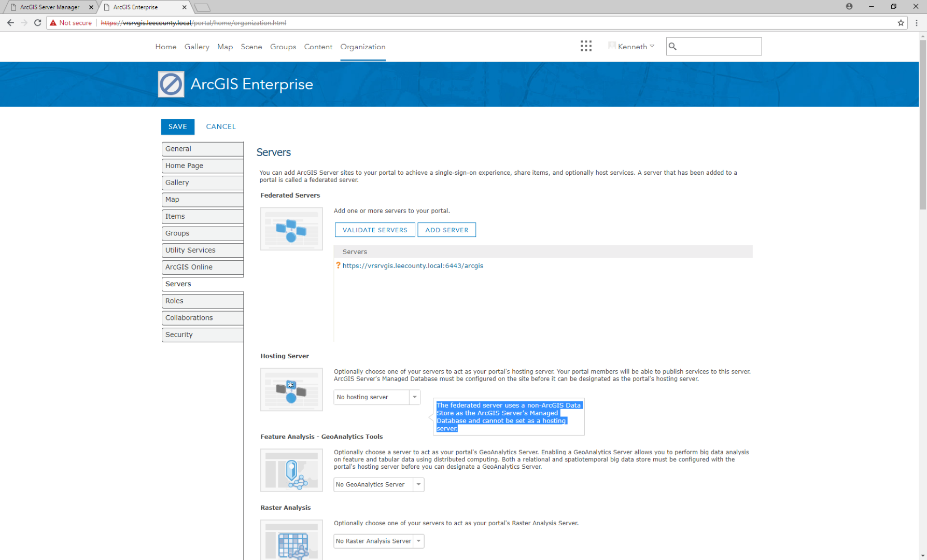Open Scene from the top navigation

click(x=251, y=47)
